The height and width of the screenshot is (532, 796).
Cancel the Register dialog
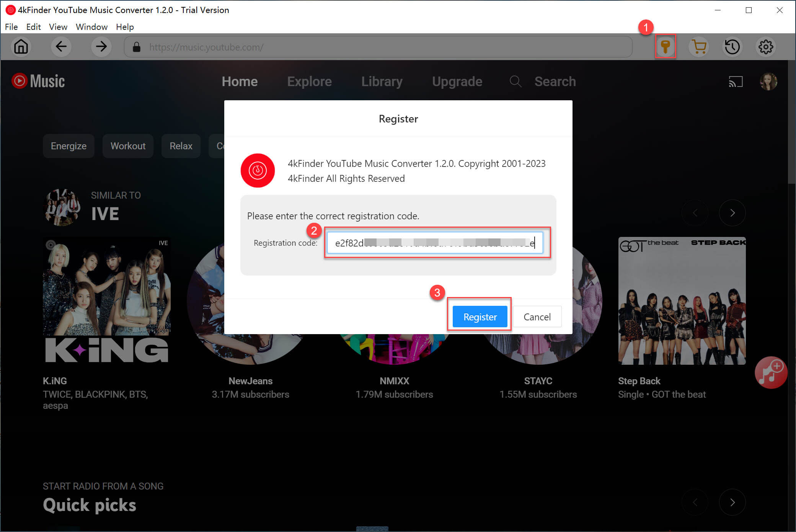click(x=537, y=317)
